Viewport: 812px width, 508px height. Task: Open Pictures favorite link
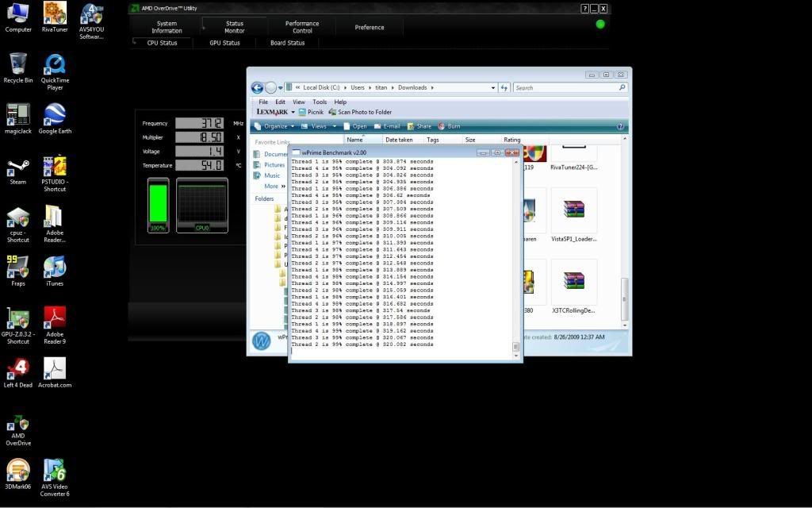pos(270,165)
